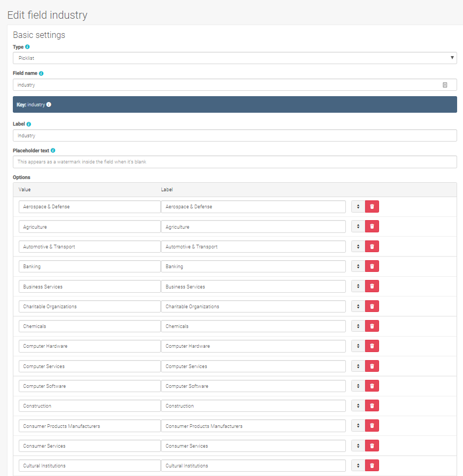Click reorder handle for Aerospace & Defense

(358, 206)
